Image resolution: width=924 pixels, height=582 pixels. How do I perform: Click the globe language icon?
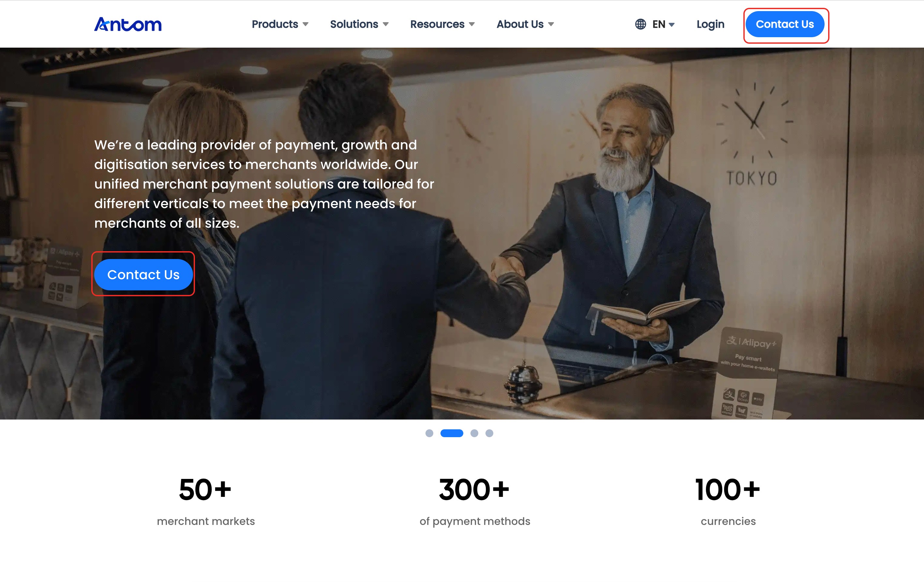pyautogui.click(x=640, y=24)
